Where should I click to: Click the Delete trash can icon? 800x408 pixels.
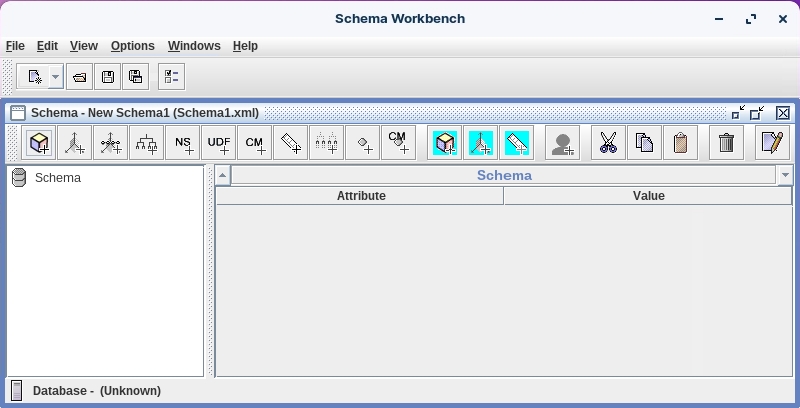(727, 143)
